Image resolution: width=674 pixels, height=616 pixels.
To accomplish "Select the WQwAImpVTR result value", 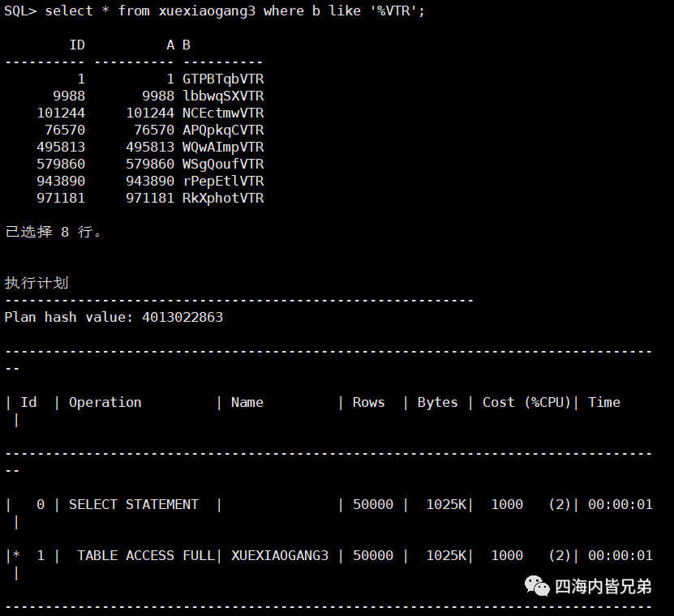I will (223, 148).
